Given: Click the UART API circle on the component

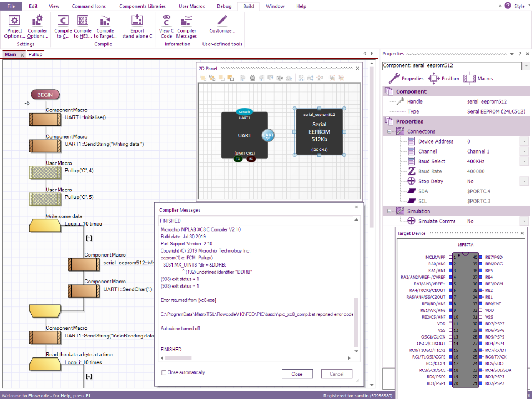Looking at the screenshot, I should coord(268,135).
